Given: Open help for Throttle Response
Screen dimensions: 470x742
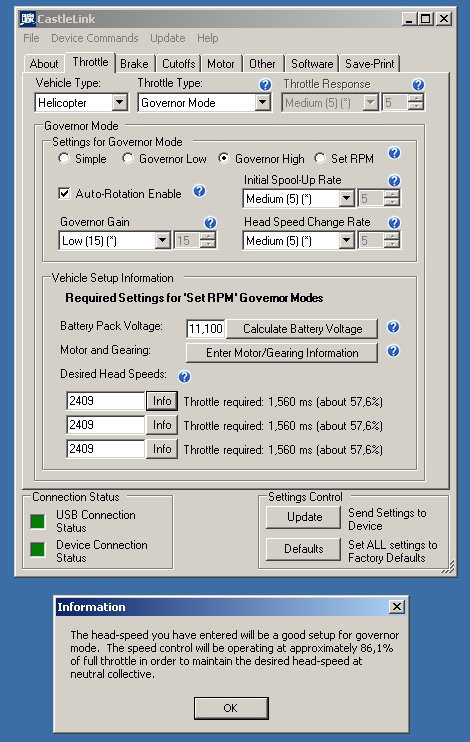Looking at the screenshot, I should tap(418, 85).
